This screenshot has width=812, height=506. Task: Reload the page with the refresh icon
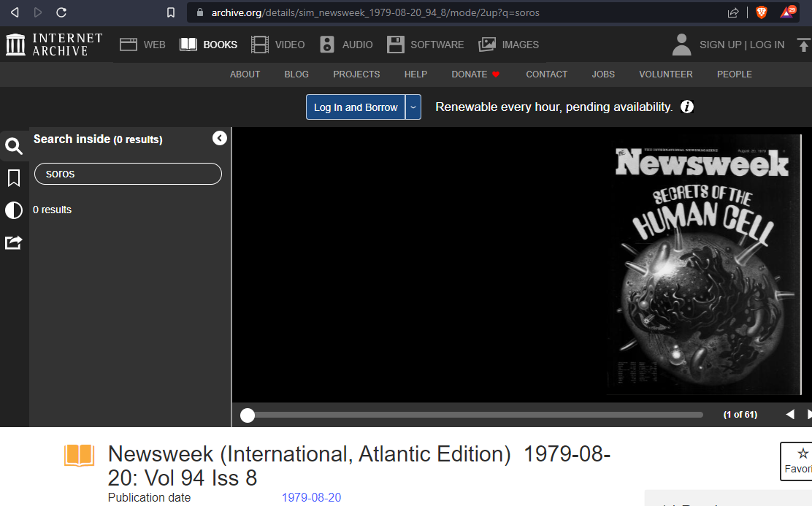point(61,12)
